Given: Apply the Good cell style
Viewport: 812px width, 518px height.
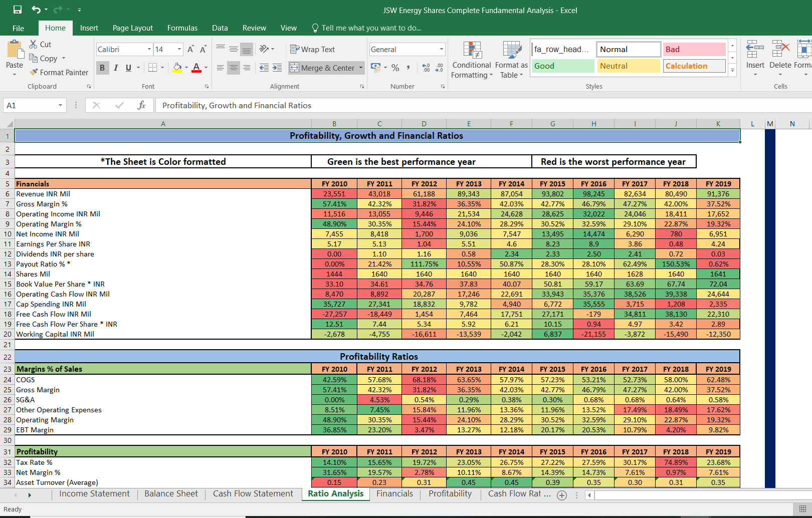Looking at the screenshot, I should (x=562, y=66).
